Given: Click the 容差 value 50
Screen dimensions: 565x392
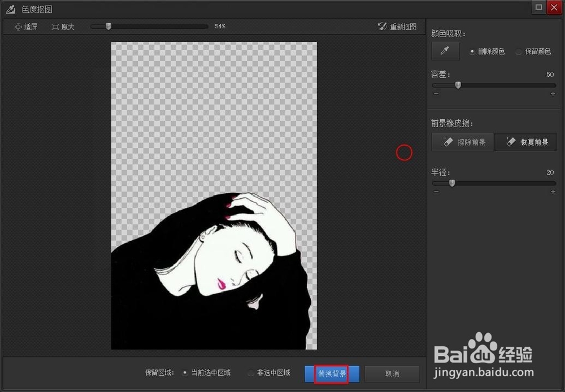Looking at the screenshot, I should (x=550, y=74).
